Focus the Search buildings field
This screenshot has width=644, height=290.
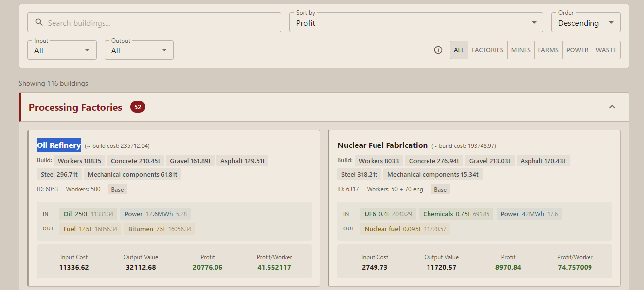[x=154, y=22]
